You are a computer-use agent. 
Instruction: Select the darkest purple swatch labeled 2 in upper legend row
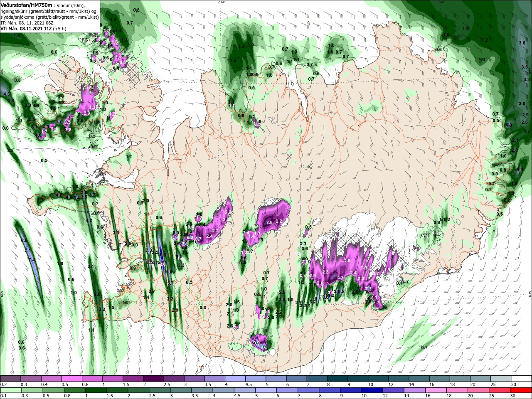pos(153,379)
